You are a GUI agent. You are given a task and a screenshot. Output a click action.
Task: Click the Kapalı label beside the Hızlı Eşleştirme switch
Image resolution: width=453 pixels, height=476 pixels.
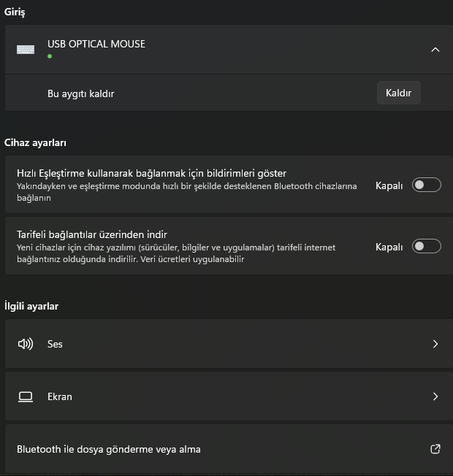click(x=389, y=185)
